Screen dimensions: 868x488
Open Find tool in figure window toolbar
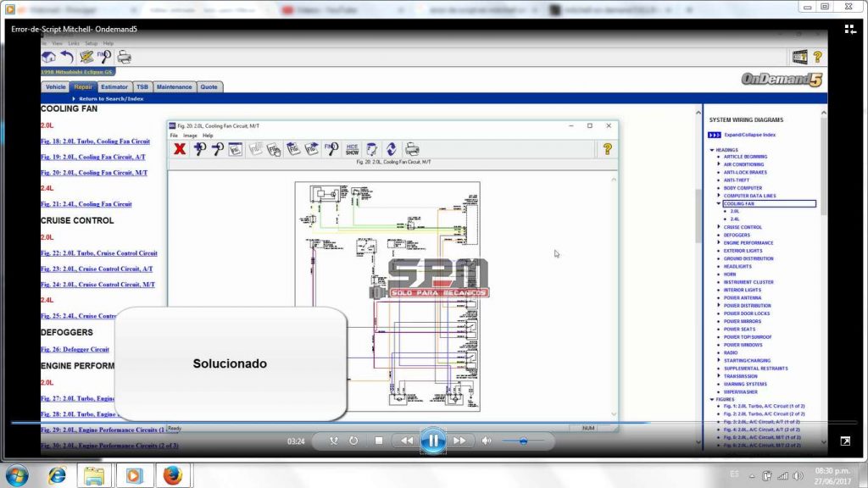(x=331, y=149)
